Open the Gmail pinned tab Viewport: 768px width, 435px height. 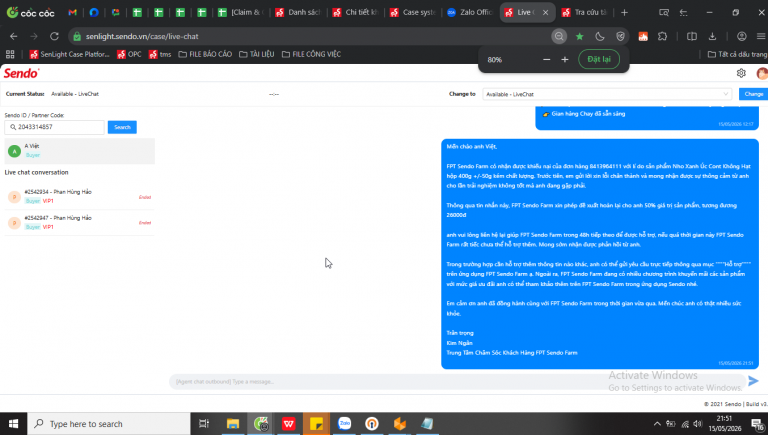[72, 12]
